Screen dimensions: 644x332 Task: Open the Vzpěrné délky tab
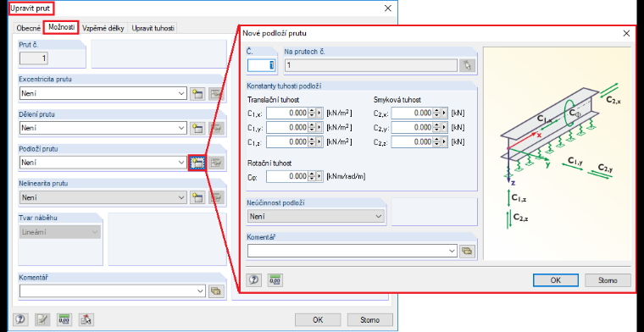[x=103, y=28]
